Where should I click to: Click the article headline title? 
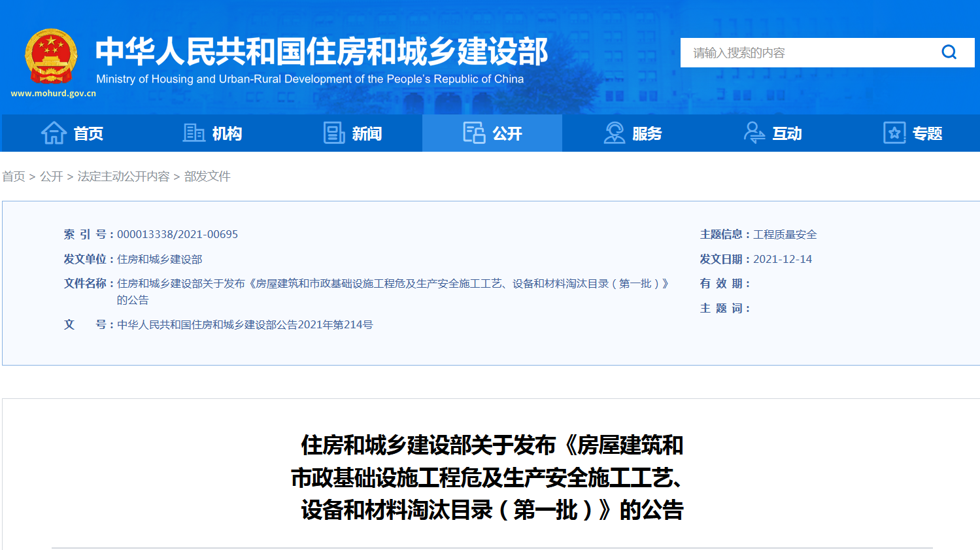[x=488, y=477]
